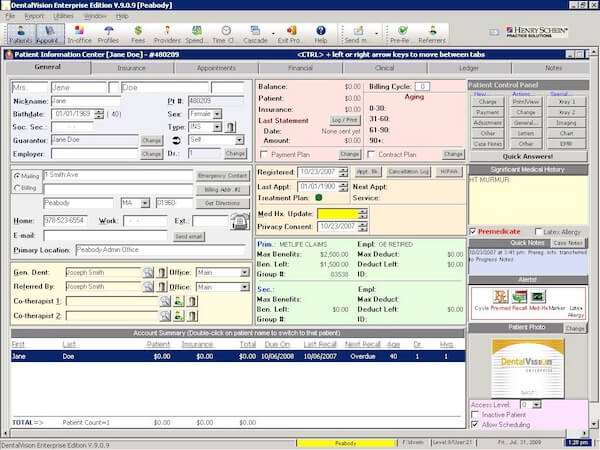The width and height of the screenshot is (600, 450).
Task: Click the Quick Answers! button
Action: (x=528, y=156)
